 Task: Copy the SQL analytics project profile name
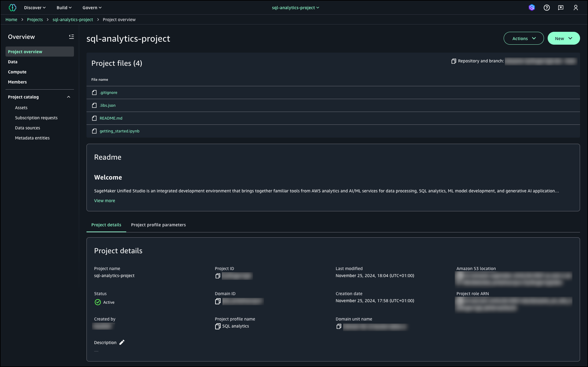click(x=218, y=326)
